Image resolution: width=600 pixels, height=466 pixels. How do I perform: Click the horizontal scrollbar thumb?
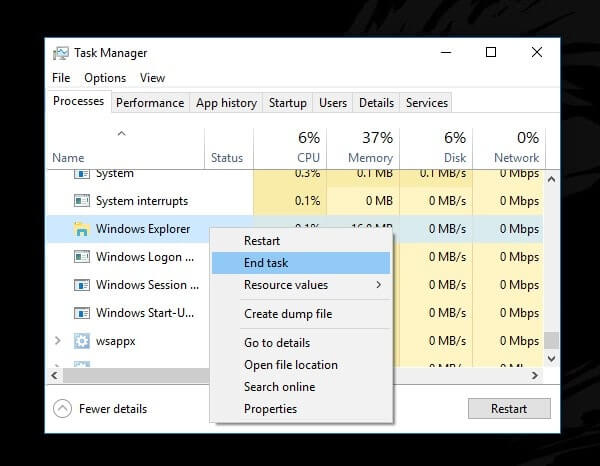pyautogui.click(x=136, y=375)
